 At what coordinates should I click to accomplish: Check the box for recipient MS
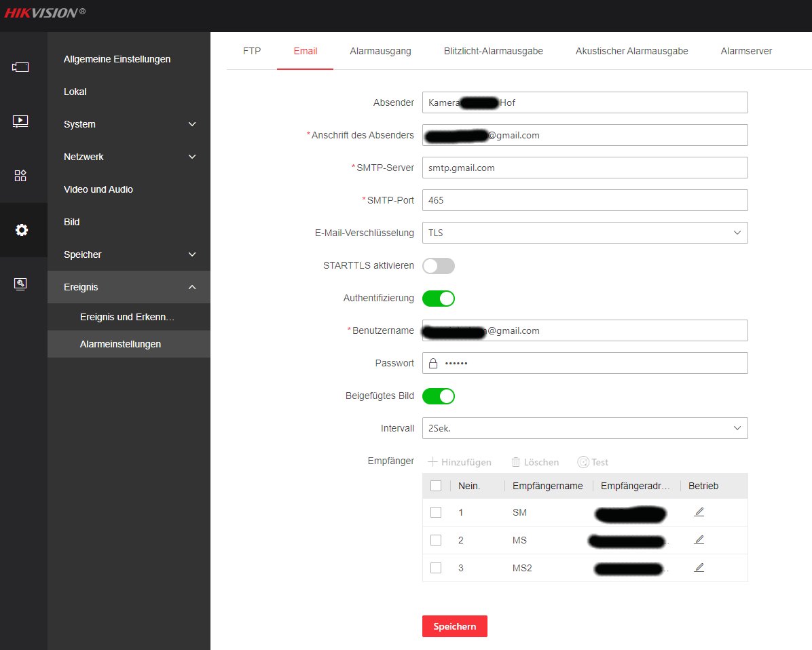(436, 540)
